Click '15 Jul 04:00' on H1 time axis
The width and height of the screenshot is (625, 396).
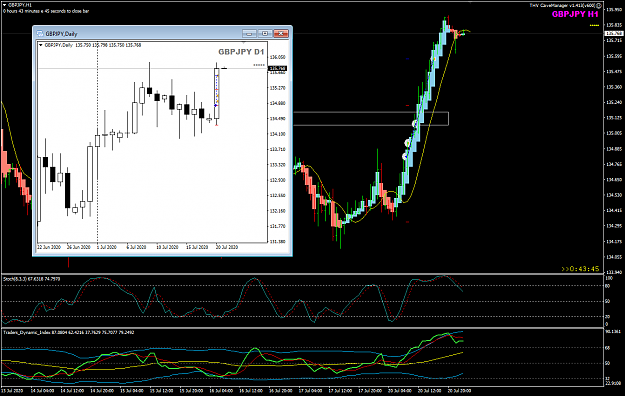point(132,391)
